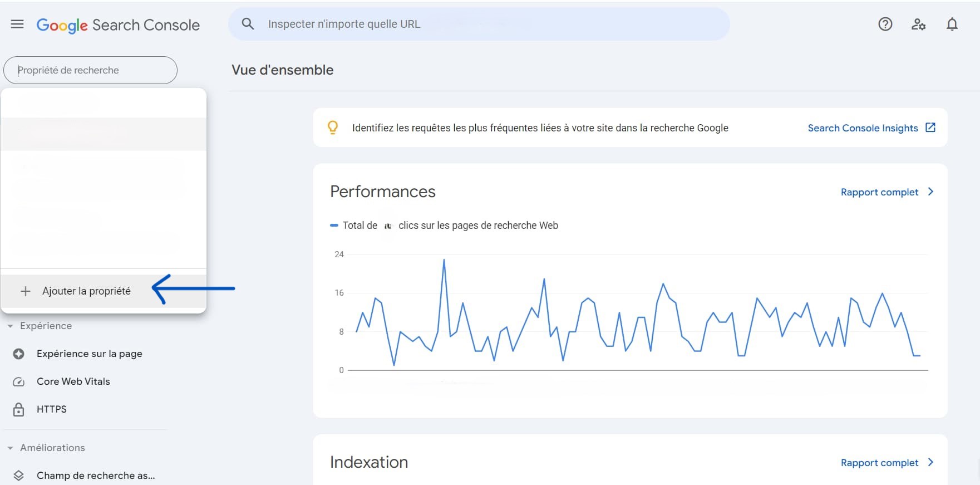Open Expérience sur la page report

[90, 354]
